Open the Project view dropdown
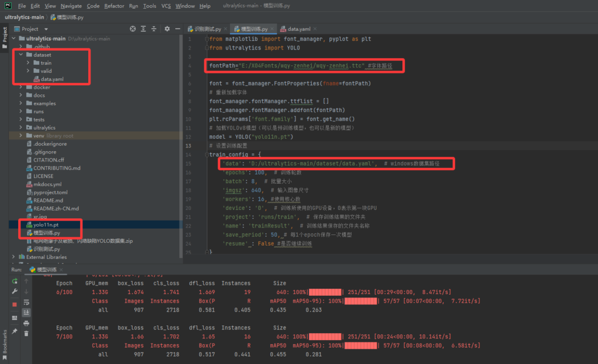Screen dimensions: 598x364 click(x=46, y=29)
